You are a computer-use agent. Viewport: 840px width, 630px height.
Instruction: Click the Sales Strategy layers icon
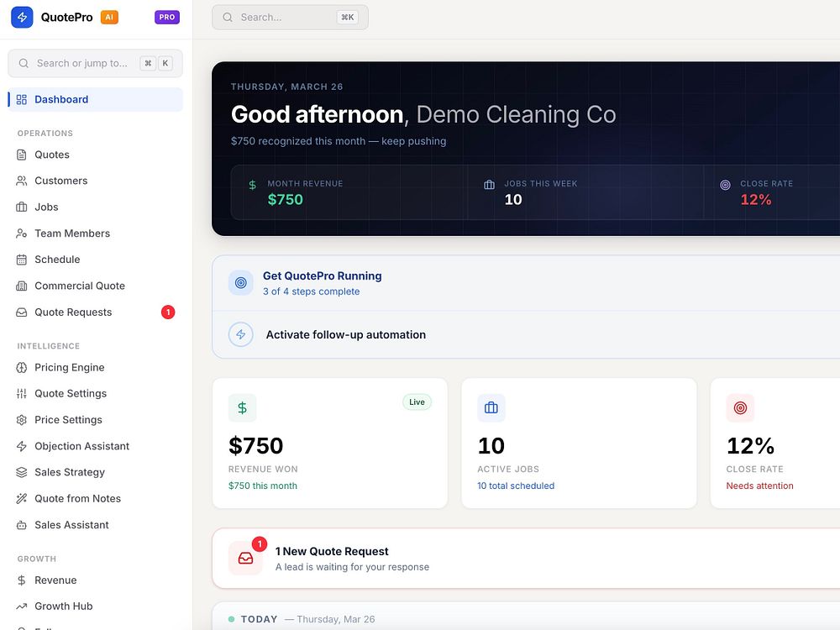[22, 472]
